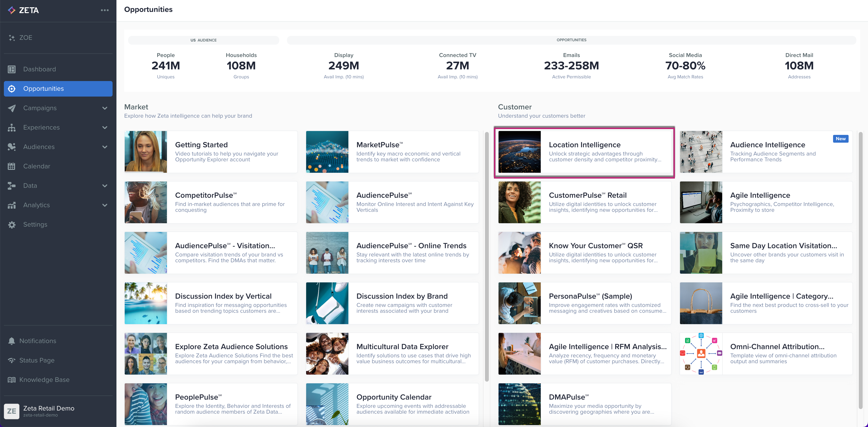868x427 pixels.
Task: Open the Dashboard icon in sidebar
Action: coord(12,69)
